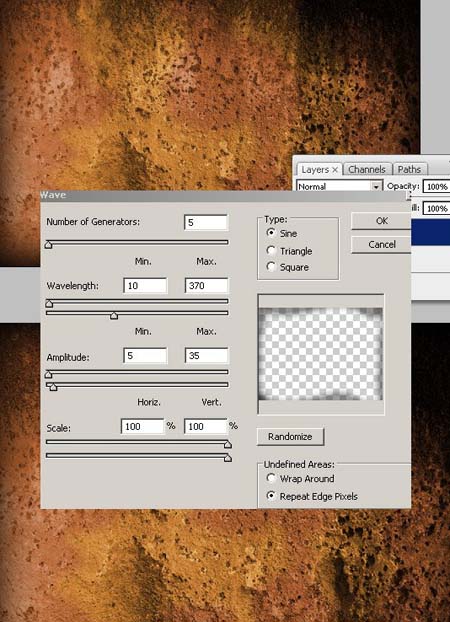Click the Horizontal Scale percent field
This screenshot has width=450, height=622.
click(142, 426)
